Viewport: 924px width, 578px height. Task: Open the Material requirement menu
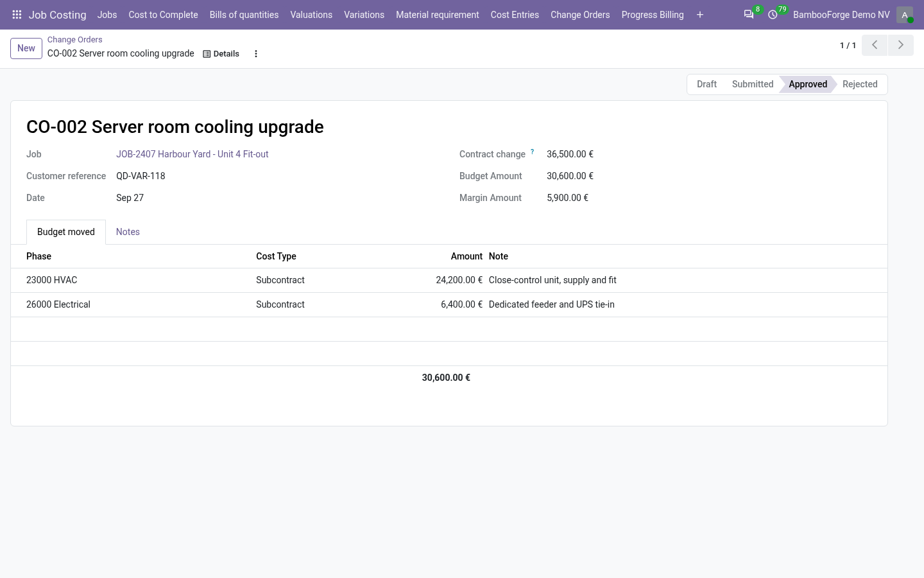pos(438,15)
